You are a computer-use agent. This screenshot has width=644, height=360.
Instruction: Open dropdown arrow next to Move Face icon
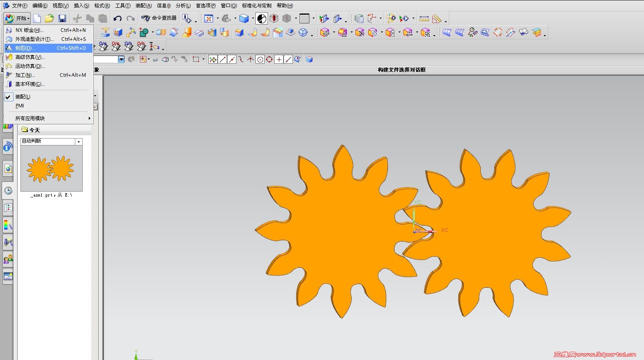click(334, 33)
